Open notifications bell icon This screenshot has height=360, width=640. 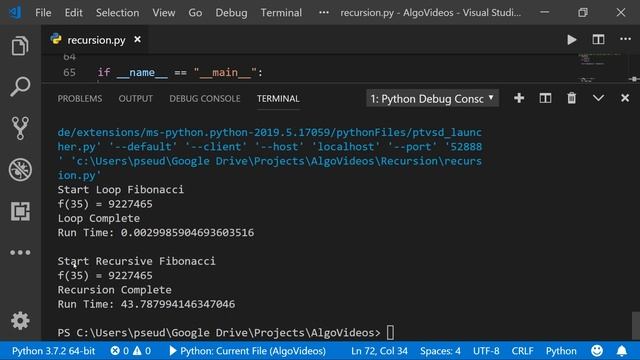coord(622,351)
